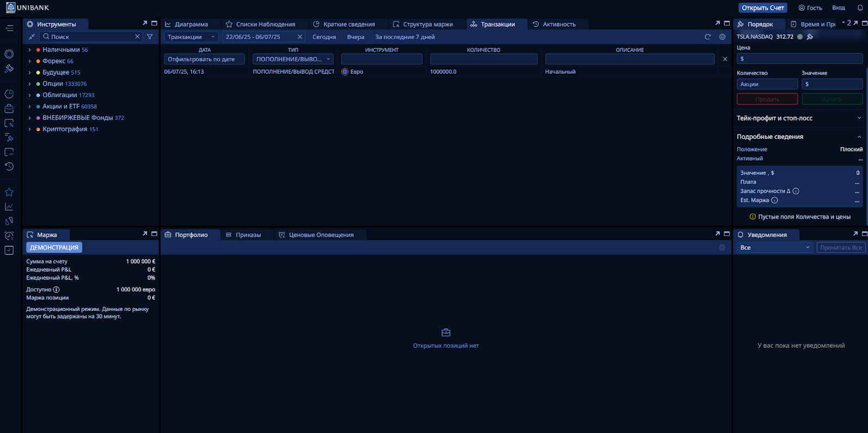868x433 pixels.
Task: Click the collapse-all arrows icon beside Поиск
Action: point(31,37)
